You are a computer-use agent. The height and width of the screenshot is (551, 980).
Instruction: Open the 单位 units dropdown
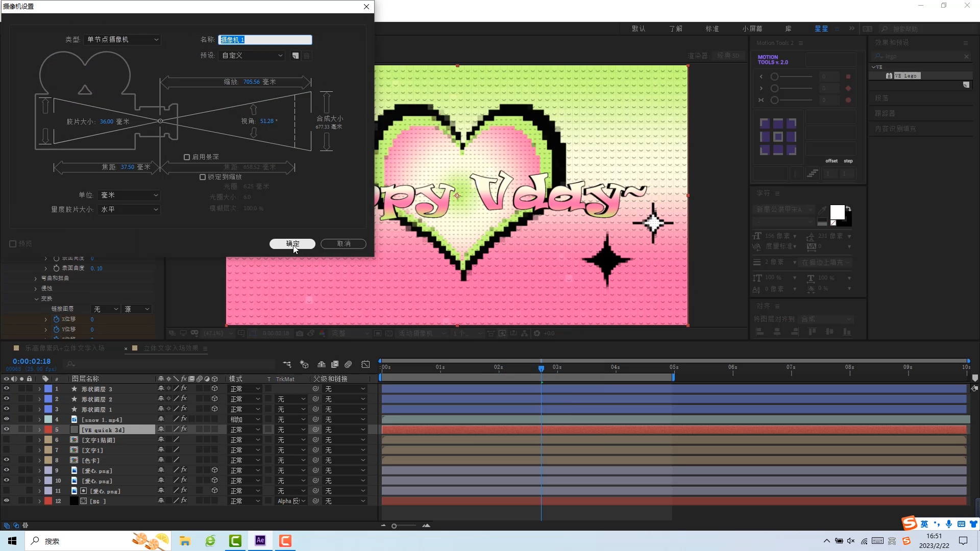(129, 195)
